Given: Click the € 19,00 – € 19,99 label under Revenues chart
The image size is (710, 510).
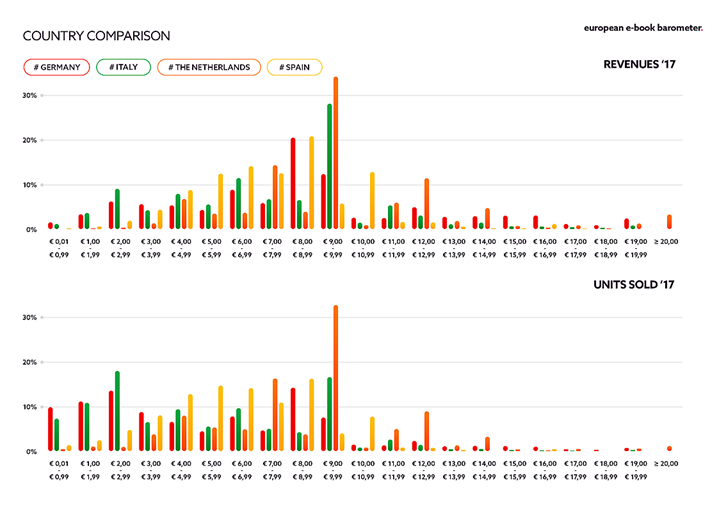Looking at the screenshot, I should point(636,248).
